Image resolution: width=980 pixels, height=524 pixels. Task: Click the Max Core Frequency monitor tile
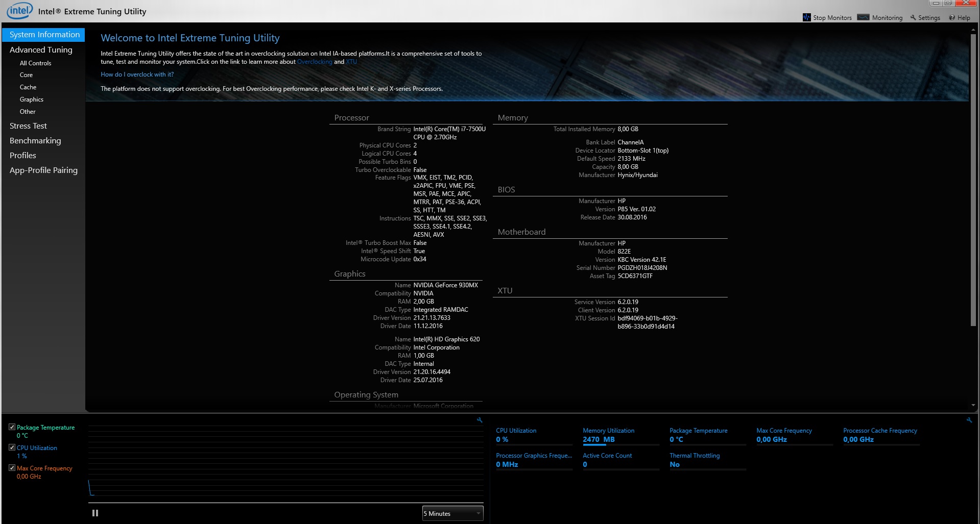click(795, 435)
